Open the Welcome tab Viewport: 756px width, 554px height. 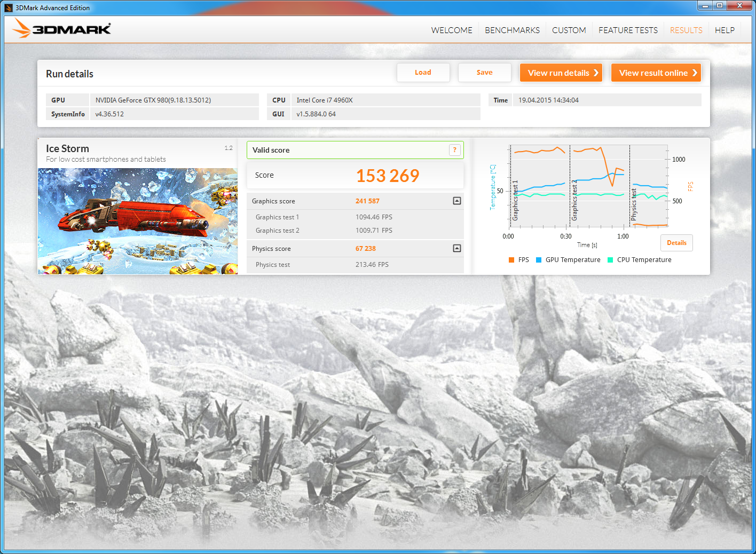(452, 30)
